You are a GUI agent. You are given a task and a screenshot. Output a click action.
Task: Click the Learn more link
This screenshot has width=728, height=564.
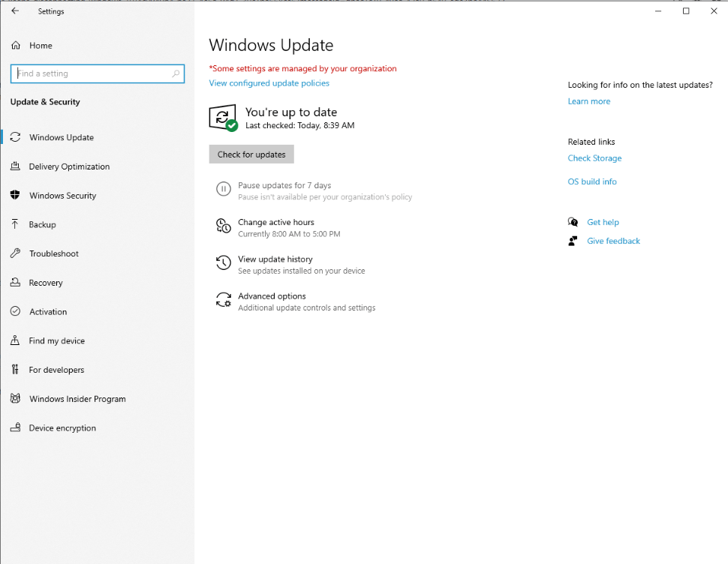(588, 101)
